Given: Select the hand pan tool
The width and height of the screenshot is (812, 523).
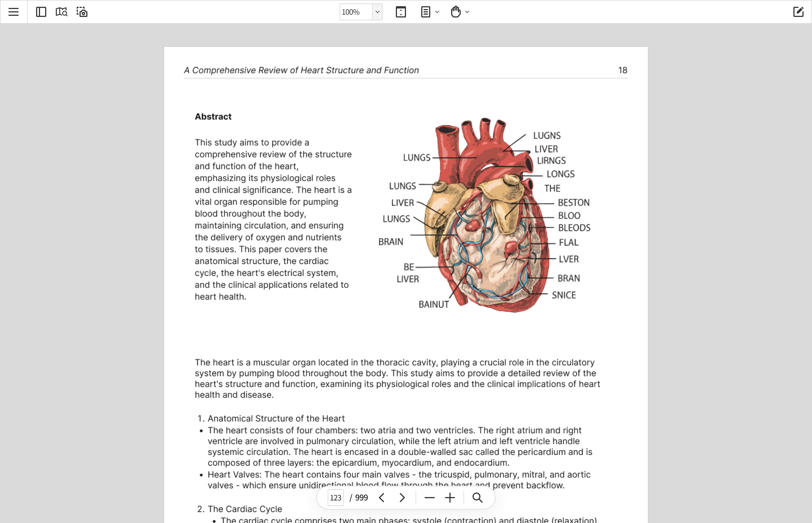Looking at the screenshot, I should 456,12.
